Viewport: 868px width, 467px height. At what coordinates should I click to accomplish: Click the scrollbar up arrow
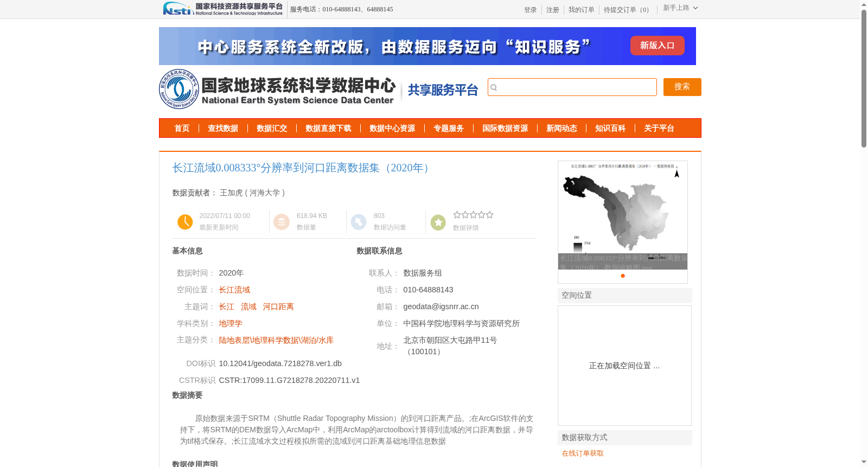864,4
